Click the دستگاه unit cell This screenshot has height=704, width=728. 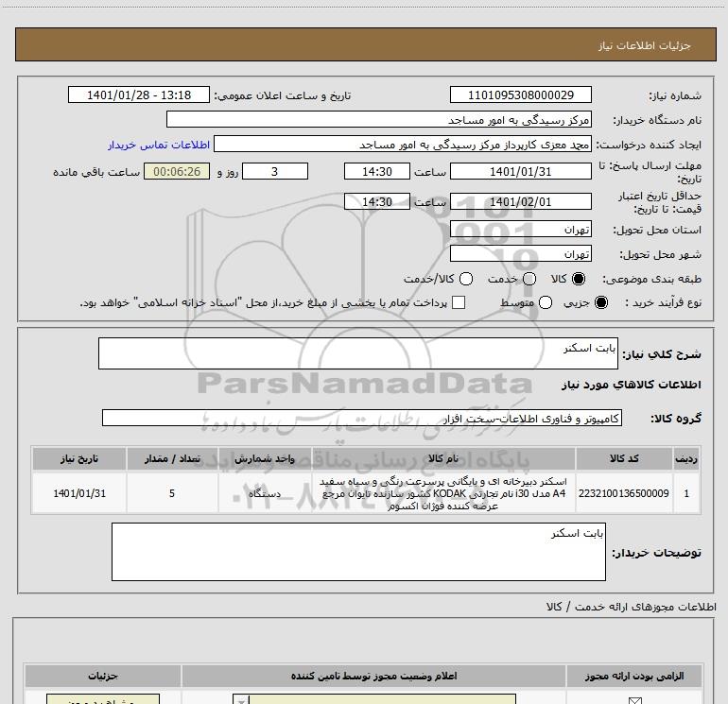pos(265,493)
